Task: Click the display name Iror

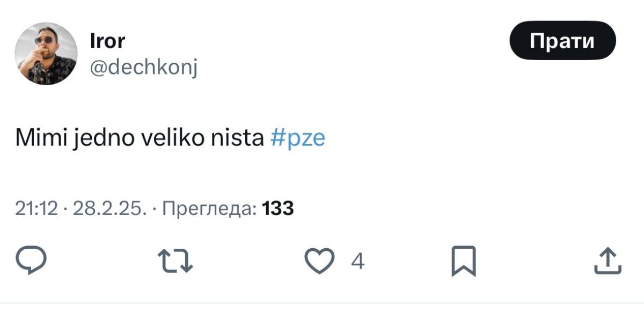Action: (x=108, y=41)
